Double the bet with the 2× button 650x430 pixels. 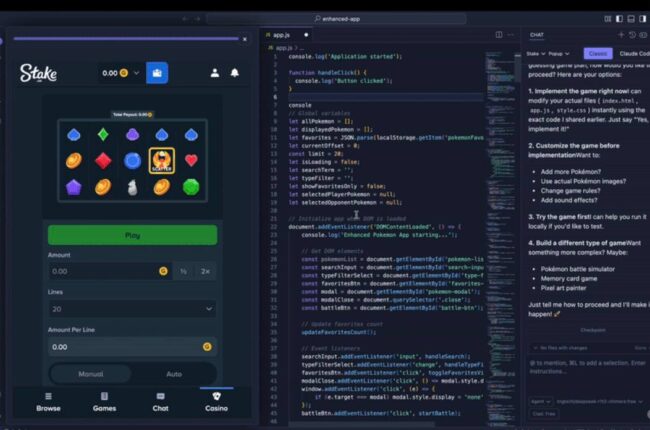click(x=205, y=271)
